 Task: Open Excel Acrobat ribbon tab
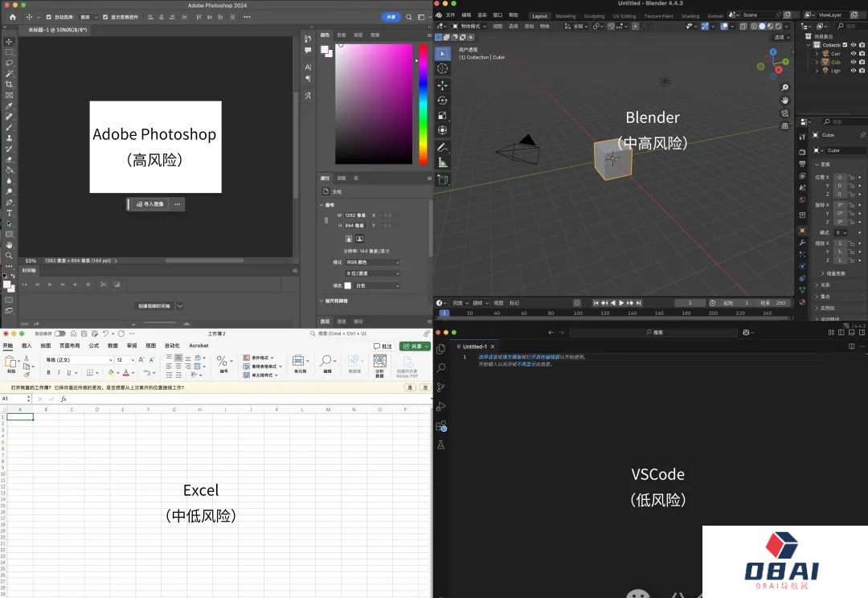(x=199, y=346)
